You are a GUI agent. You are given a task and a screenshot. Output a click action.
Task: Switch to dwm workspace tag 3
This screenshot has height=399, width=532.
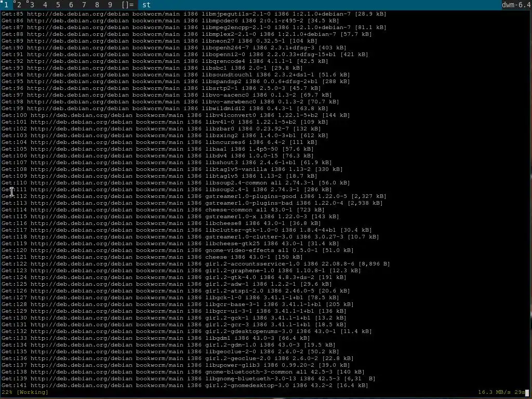point(32,5)
